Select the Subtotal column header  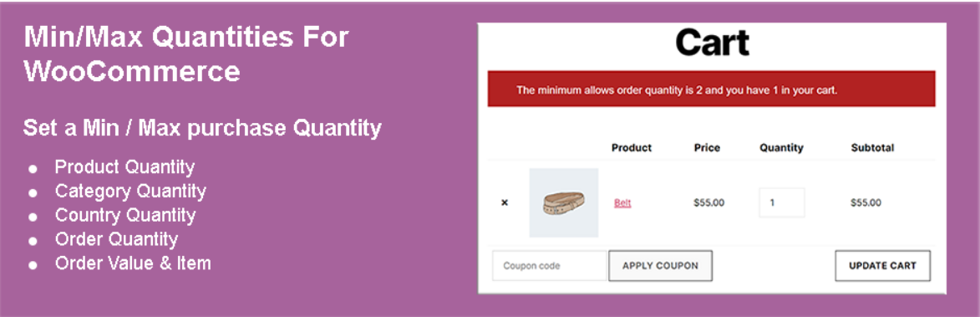point(872,148)
